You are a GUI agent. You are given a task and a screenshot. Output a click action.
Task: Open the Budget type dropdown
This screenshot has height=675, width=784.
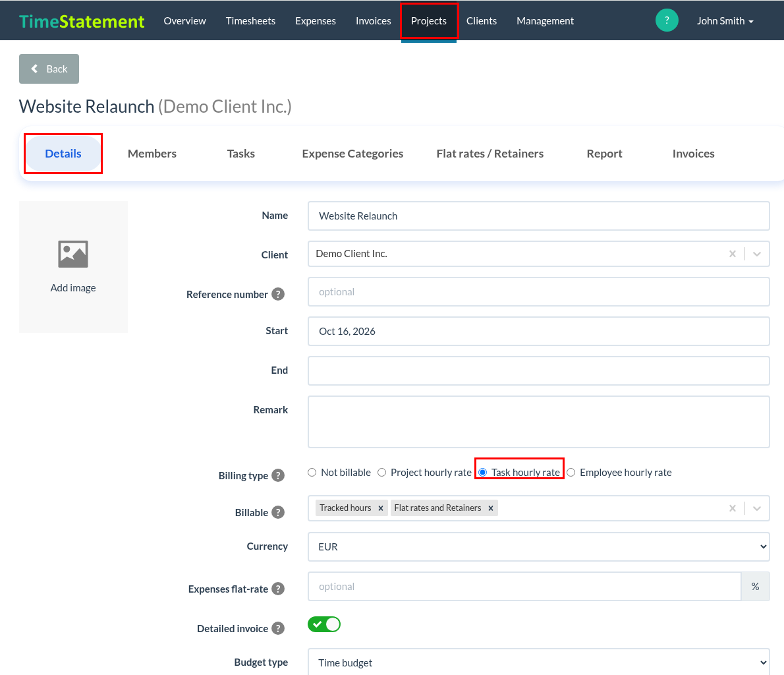[x=538, y=662]
